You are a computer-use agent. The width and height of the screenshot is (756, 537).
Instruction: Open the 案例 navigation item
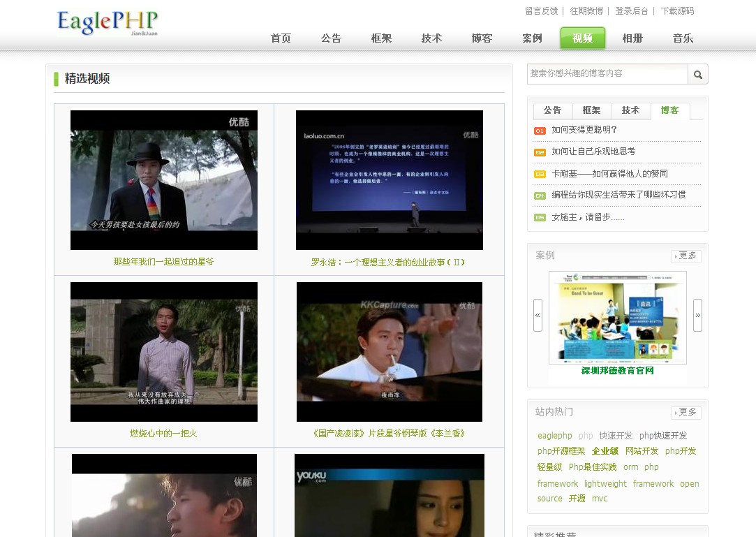(x=532, y=38)
